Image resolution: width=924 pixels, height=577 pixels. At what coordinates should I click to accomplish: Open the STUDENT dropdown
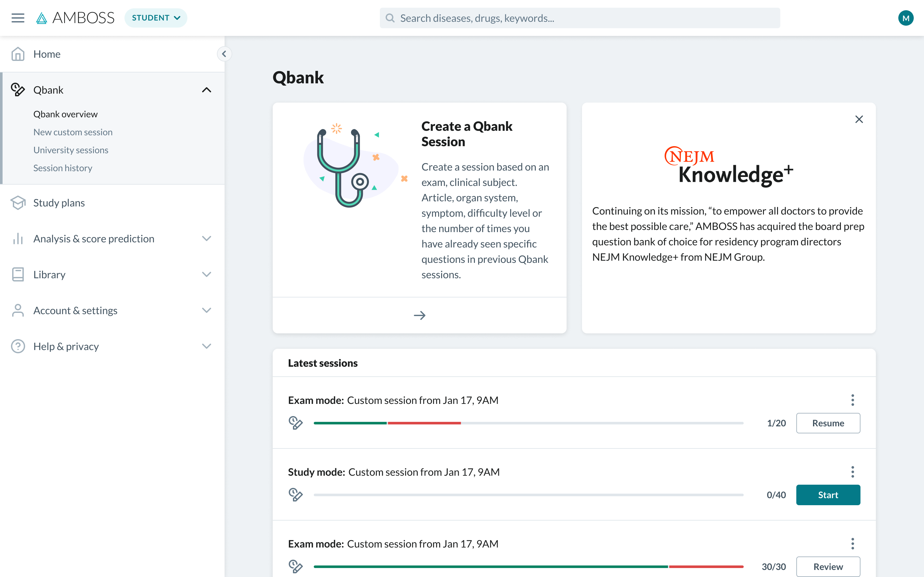[x=155, y=18]
